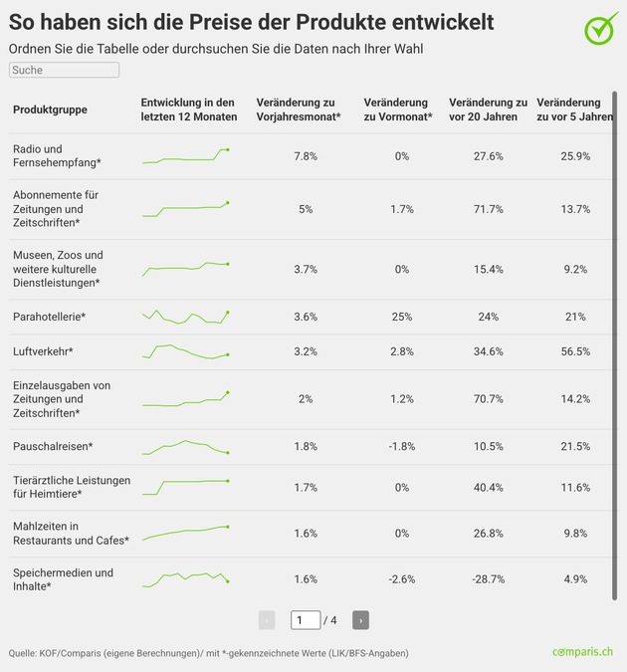Sort by Veränderung zu Vorjahresmonat column

point(298,110)
